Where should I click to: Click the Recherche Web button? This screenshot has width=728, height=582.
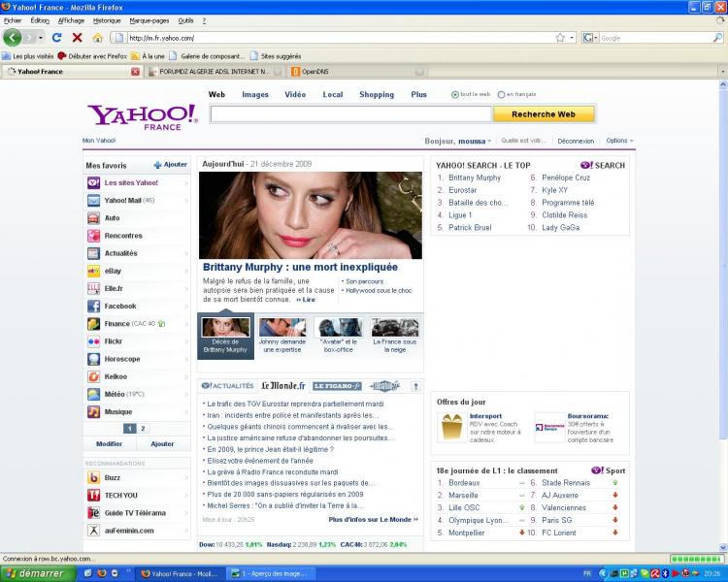tap(544, 114)
